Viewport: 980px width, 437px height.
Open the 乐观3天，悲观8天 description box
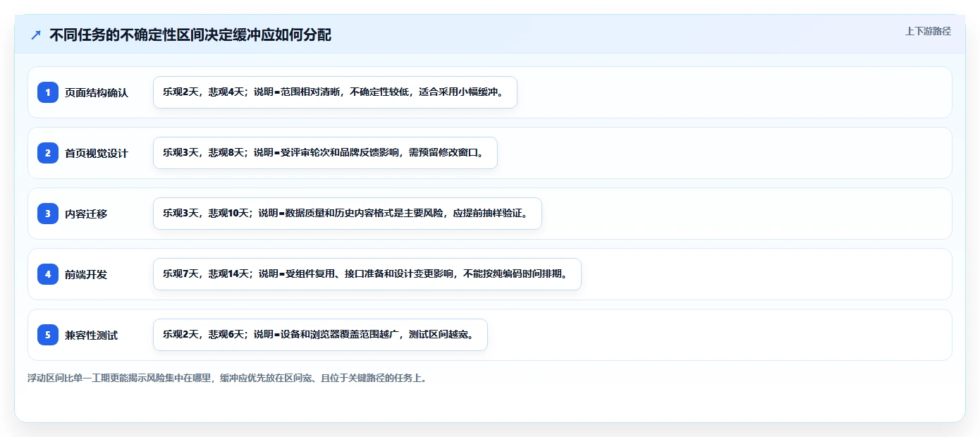click(x=325, y=153)
